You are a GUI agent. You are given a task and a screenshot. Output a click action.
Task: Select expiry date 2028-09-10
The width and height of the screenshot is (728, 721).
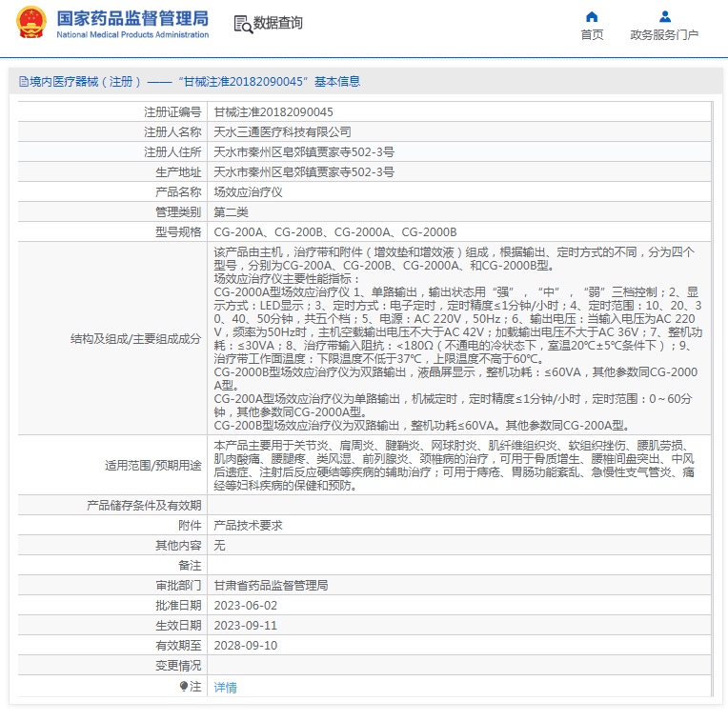pos(245,645)
